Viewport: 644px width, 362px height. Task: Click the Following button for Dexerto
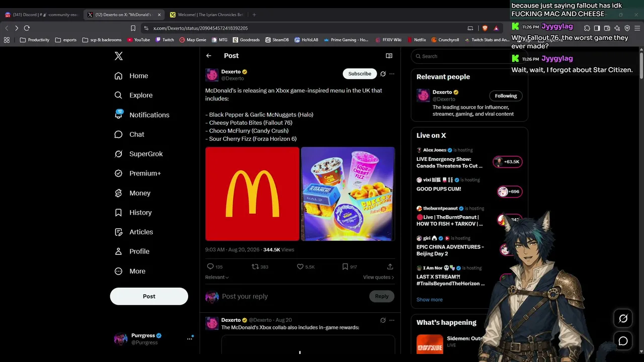[x=506, y=96]
